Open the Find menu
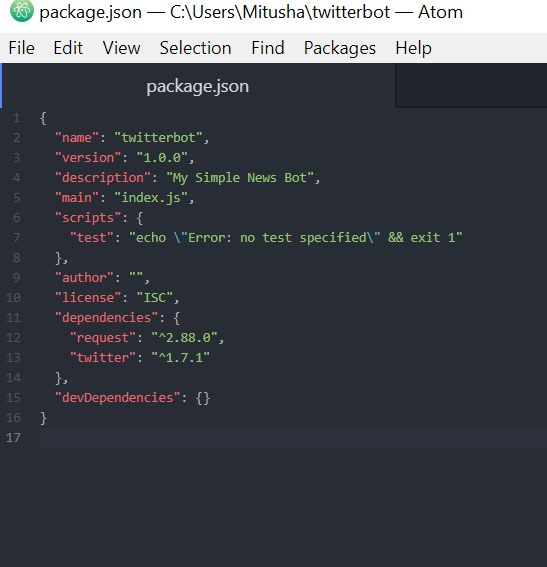547x567 pixels. (268, 48)
